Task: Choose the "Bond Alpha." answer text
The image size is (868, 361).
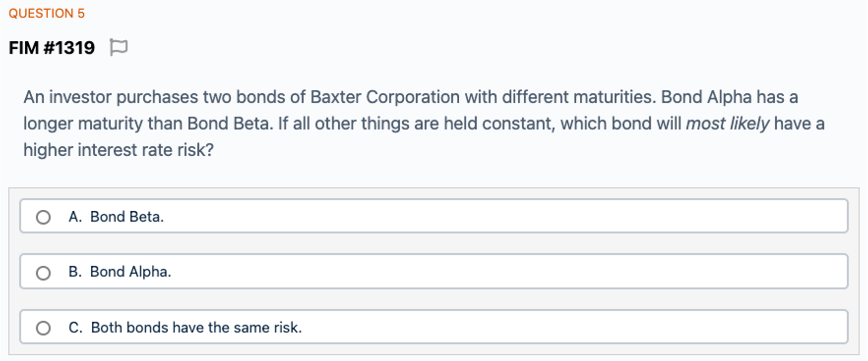Action: pyautogui.click(x=131, y=272)
